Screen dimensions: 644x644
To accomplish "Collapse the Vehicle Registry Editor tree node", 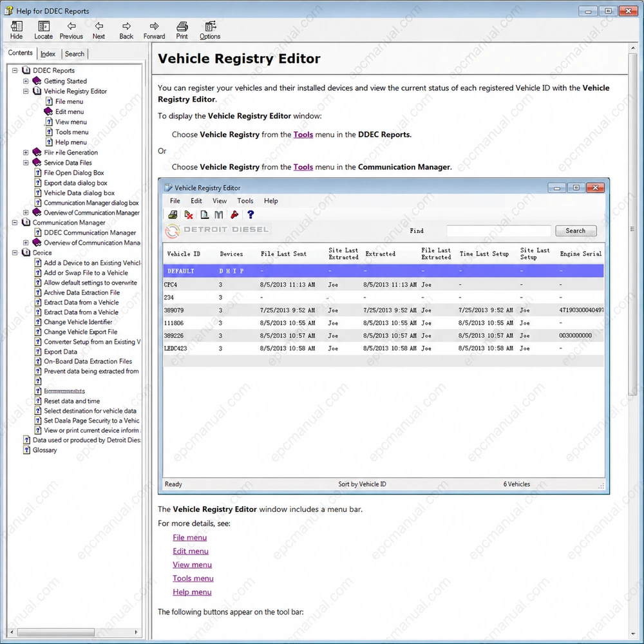I will tap(26, 91).
